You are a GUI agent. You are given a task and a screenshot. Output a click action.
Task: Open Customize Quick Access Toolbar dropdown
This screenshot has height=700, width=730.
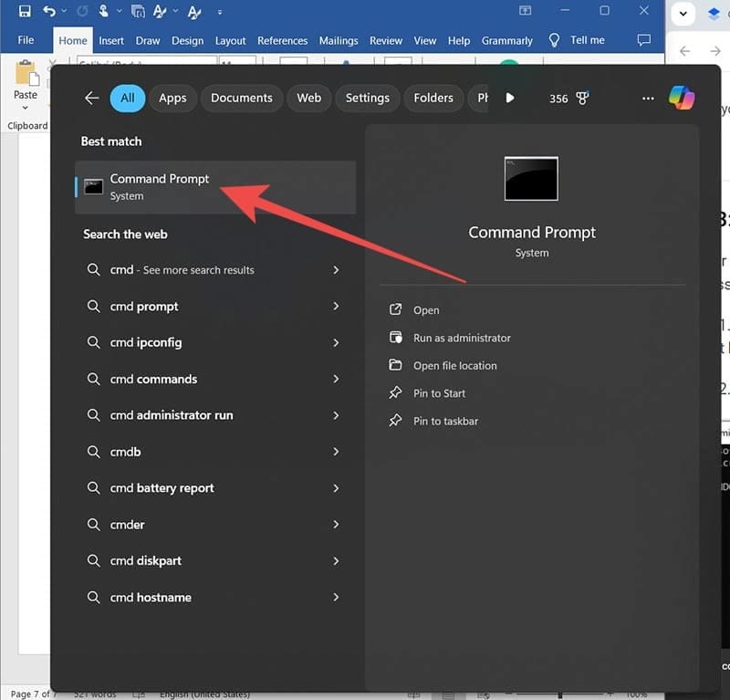[x=220, y=12]
